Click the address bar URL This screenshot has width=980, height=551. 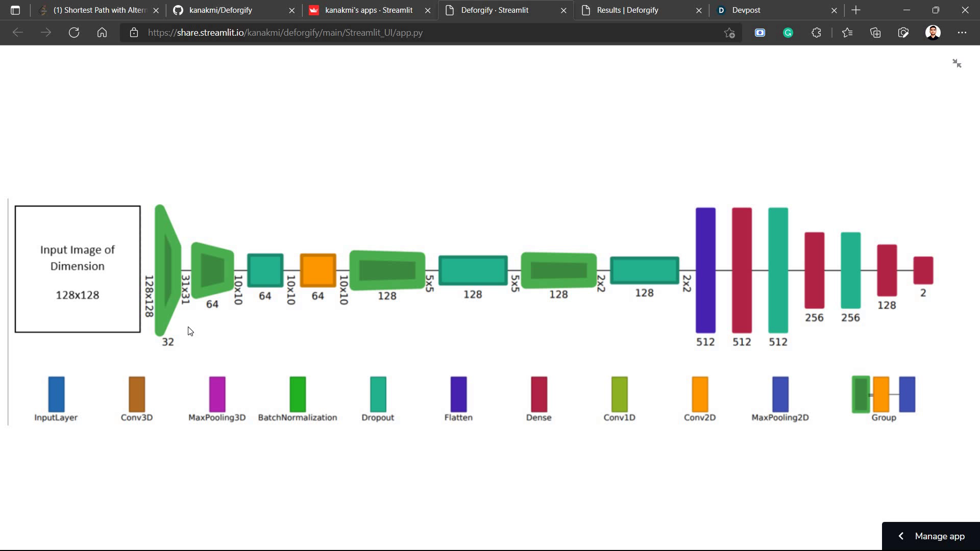[x=285, y=33]
